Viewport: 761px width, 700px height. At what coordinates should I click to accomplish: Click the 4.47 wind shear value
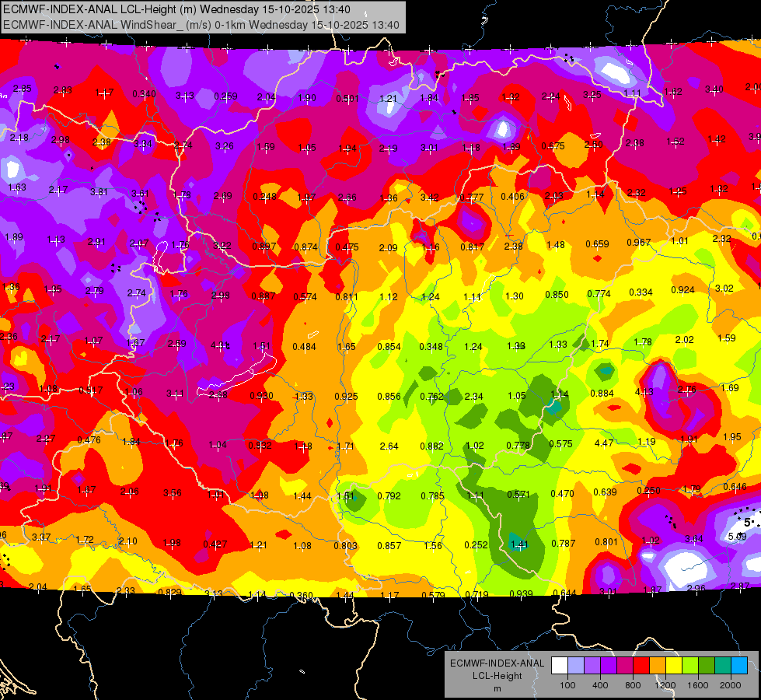pyautogui.click(x=604, y=443)
